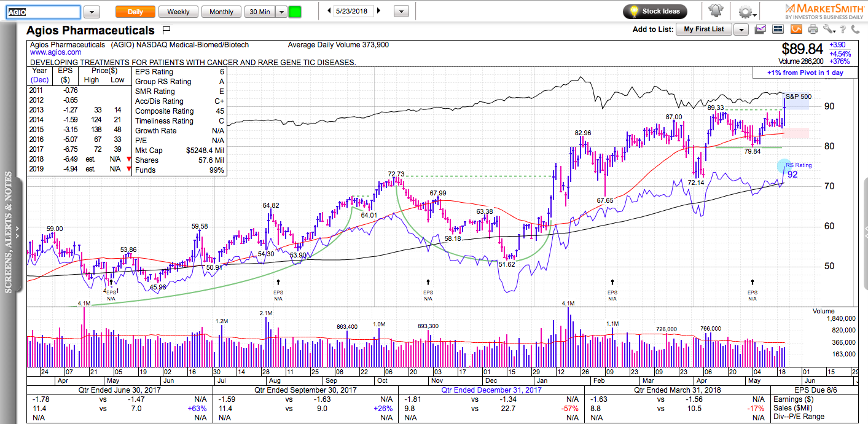Click the Average Daily Volume 373,900 text
Screen dimensions: 868x424
click(338, 45)
